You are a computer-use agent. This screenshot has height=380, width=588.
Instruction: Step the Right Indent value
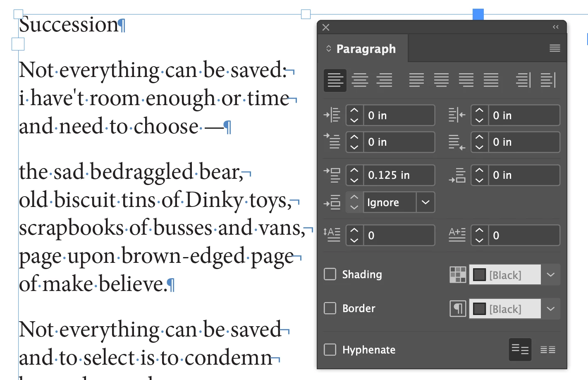479,115
